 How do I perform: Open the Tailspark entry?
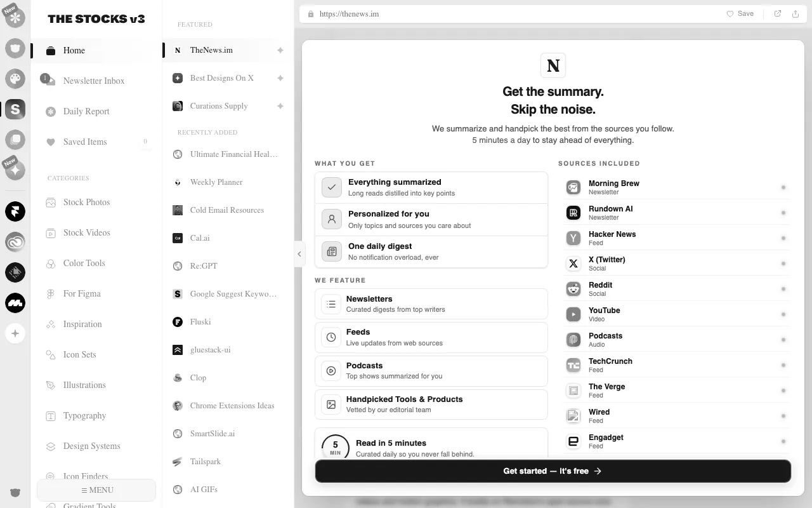(228, 462)
